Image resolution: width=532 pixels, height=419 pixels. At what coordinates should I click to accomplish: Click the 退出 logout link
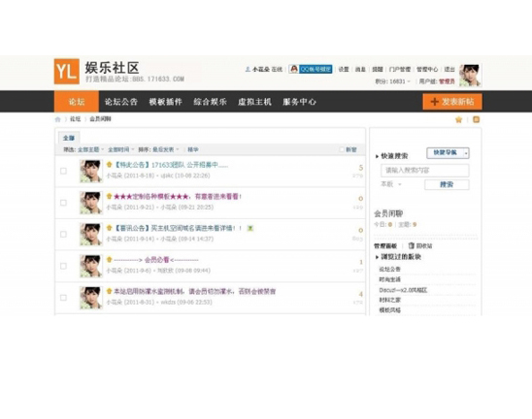pyautogui.click(x=449, y=70)
